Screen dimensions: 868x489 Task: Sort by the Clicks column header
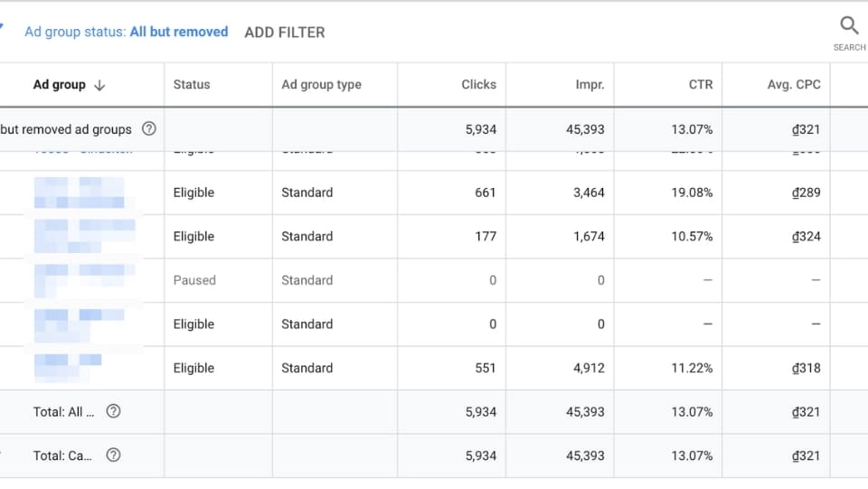pyautogui.click(x=477, y=84)
